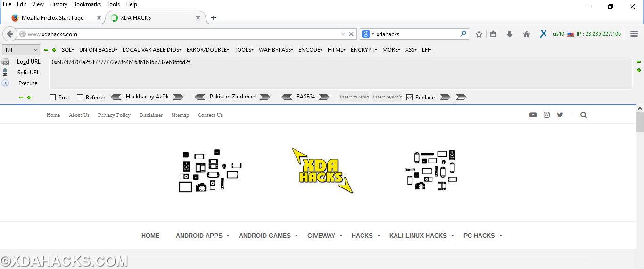Open the bookmarks list icon
644x269 pixels.
pos(493,34)
